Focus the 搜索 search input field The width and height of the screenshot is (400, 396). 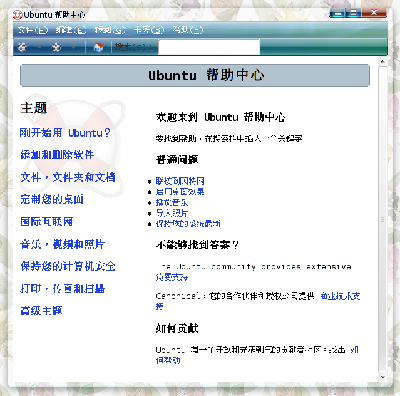click(x=209, y=47)
